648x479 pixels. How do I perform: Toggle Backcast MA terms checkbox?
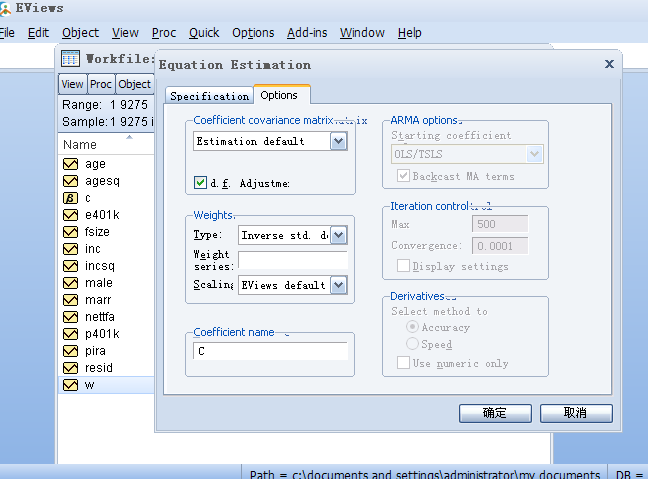tap(403, 176)
